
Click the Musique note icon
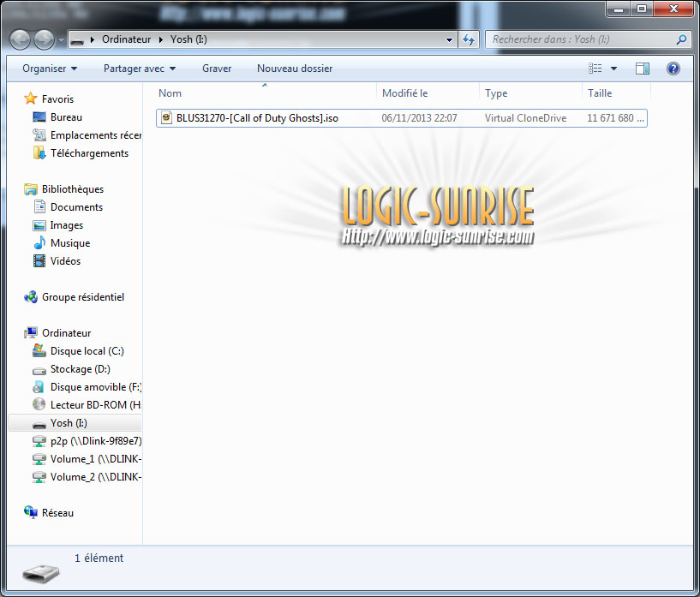[x=39, y=242]
